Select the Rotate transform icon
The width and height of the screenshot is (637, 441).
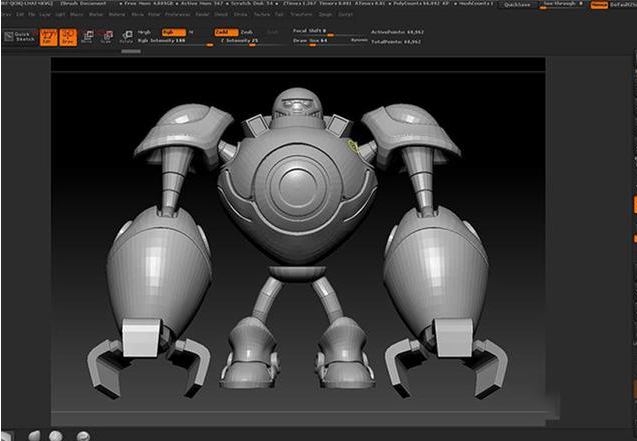pyautogui.click(x=126, y=37)
